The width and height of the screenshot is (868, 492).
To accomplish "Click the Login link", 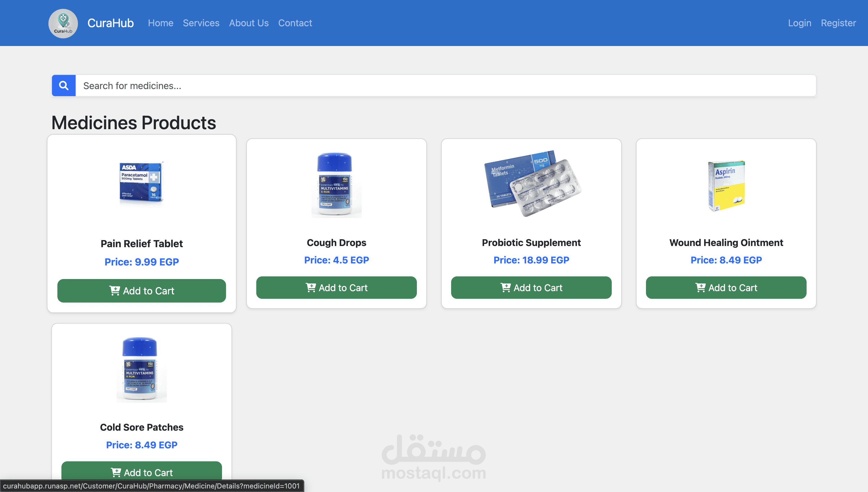I will pyautogui.click(x=800, y=23).
